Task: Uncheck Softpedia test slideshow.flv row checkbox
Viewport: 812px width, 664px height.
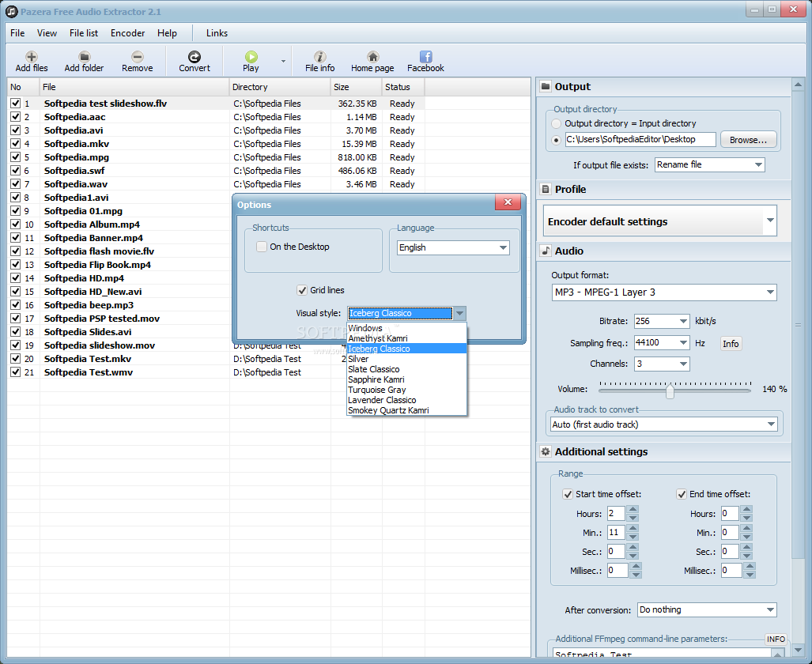Action: [16, 103]
